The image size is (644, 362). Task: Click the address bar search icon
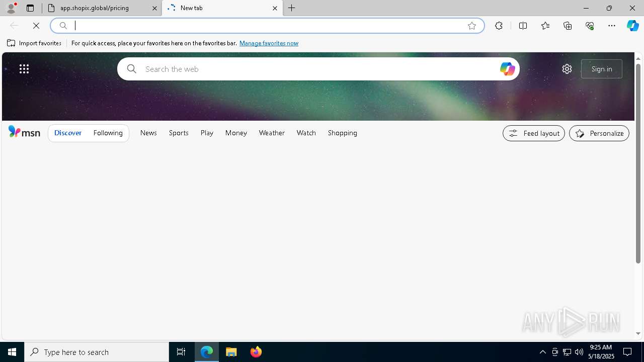click(63, 26)
